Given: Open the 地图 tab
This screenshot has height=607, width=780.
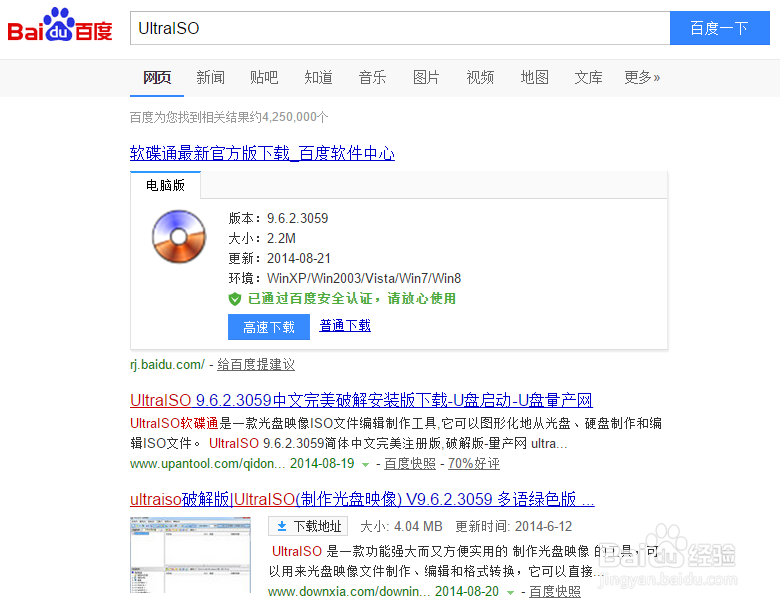Looking at the screenshot, I should (534, 78).
